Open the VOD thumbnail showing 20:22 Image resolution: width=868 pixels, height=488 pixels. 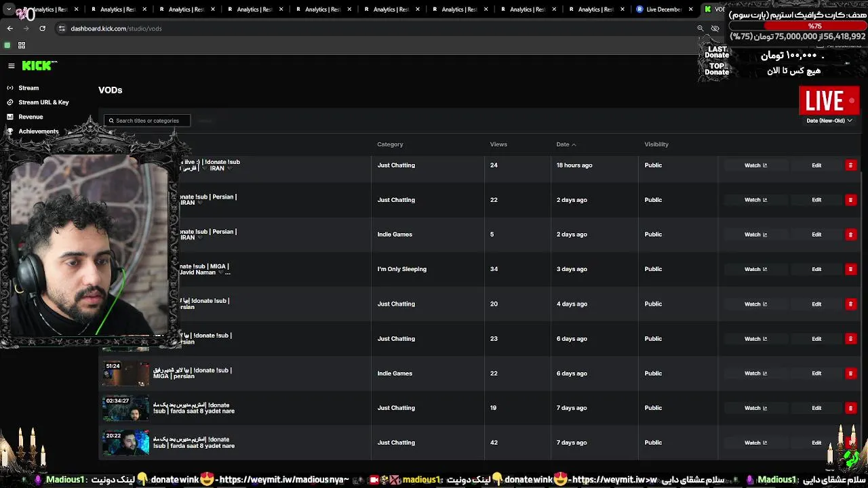click(125, 443)
